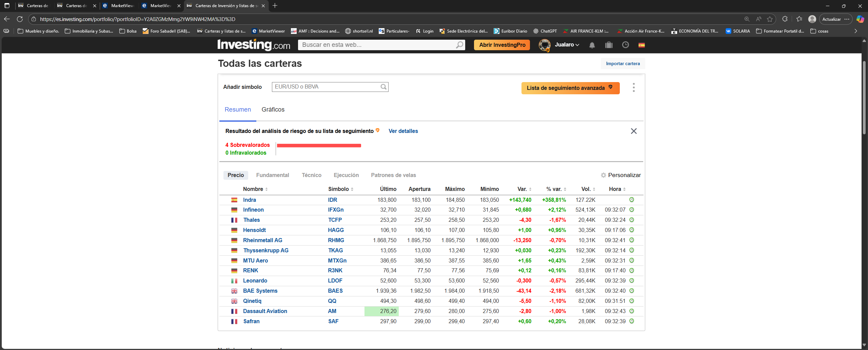Open the portfolio briefcase icon in header
Viewport: 868px width, 350px height.
(609, 45)
